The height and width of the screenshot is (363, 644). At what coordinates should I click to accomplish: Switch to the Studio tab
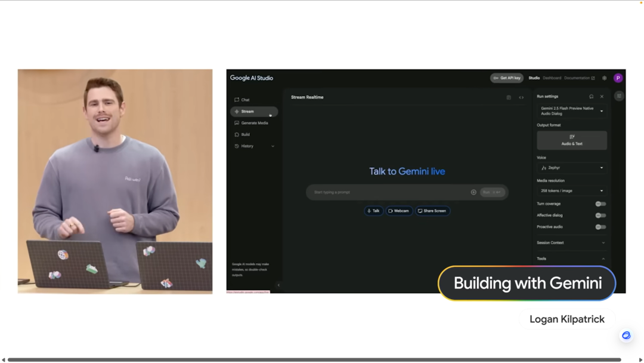534,78
